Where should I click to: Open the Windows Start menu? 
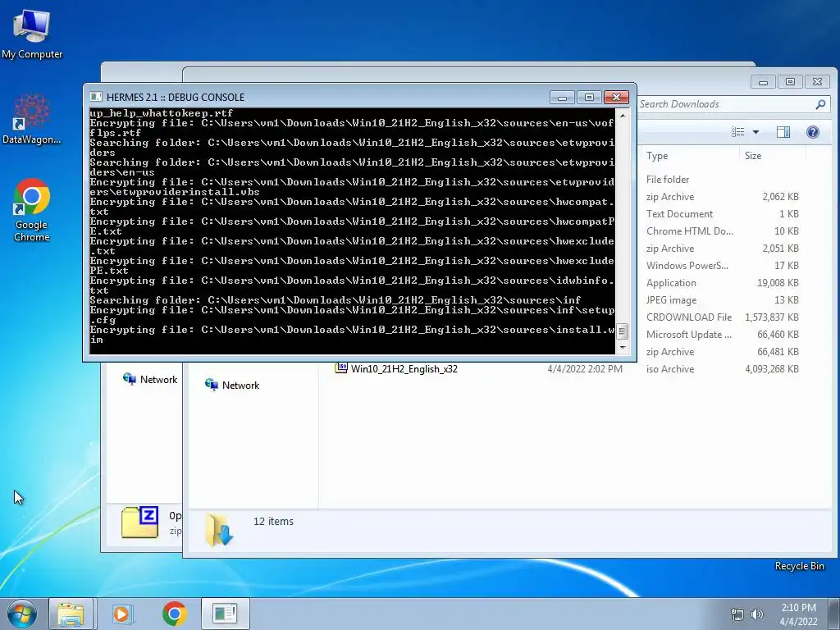(22, 614)
